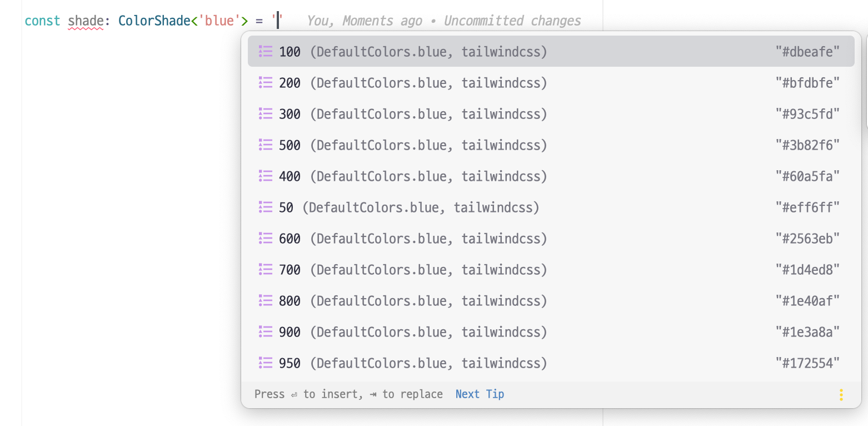Screen dimensions: 868x426
Task: Click the Uncommitted changes blame annotation
Action: pos(512,21)
